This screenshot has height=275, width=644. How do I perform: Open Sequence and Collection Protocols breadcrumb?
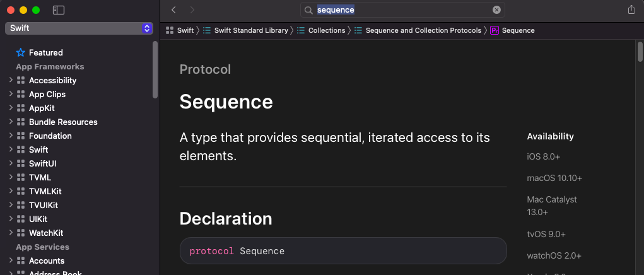point(423,30)
